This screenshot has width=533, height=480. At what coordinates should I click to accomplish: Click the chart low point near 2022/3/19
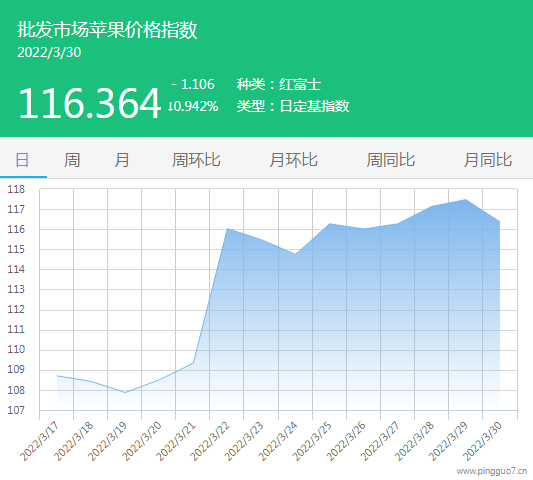pos(125,392)
